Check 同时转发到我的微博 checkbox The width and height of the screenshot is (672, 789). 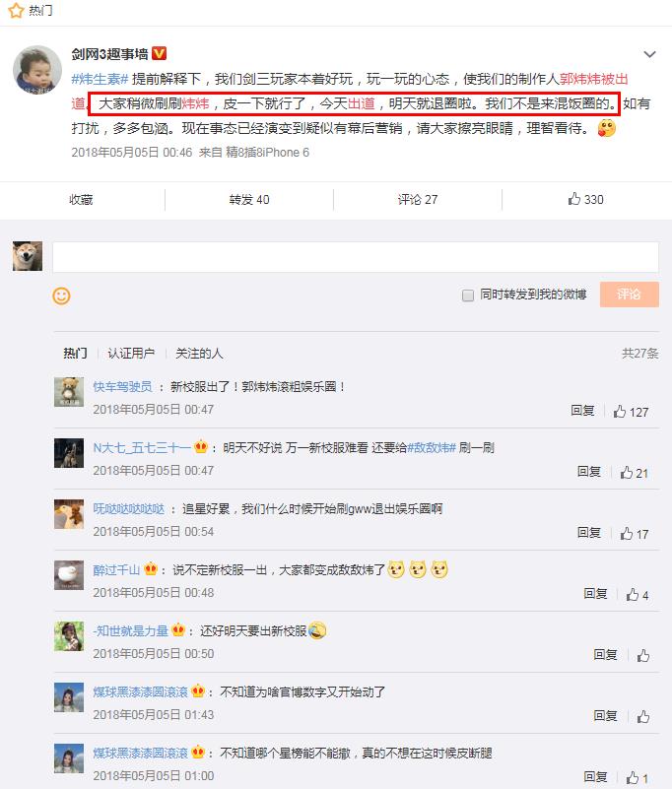[468, 296]
